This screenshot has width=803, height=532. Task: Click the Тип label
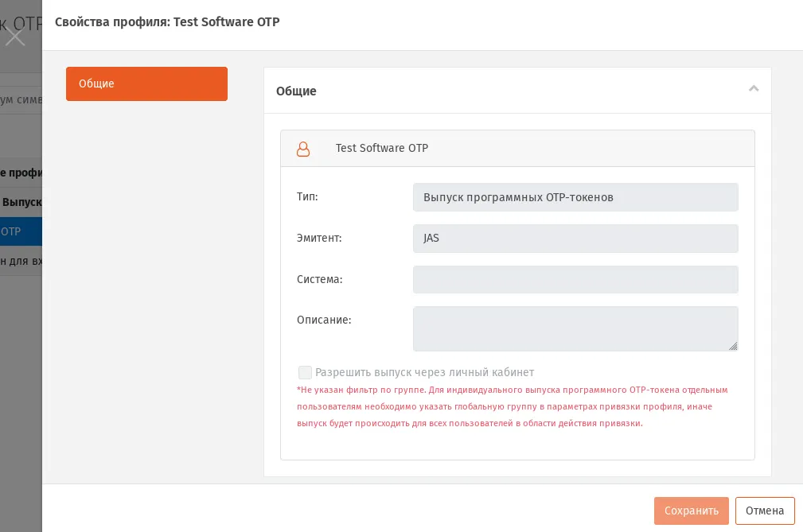pos(307,197)
